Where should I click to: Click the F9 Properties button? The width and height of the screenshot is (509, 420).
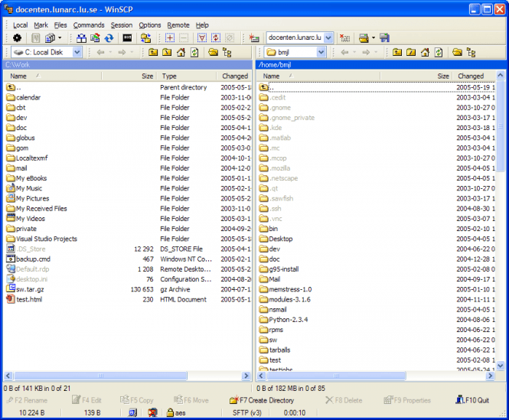407,400
